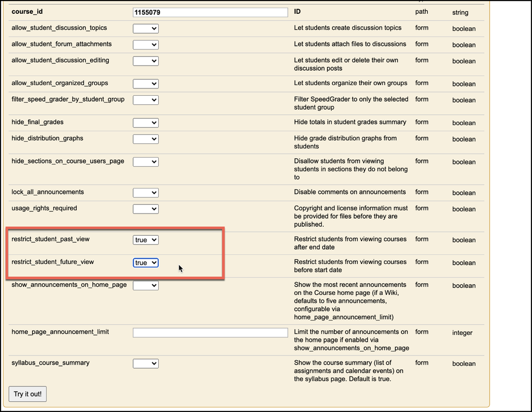Click the hide_final_grades parameter label

[x=37, y=122]
